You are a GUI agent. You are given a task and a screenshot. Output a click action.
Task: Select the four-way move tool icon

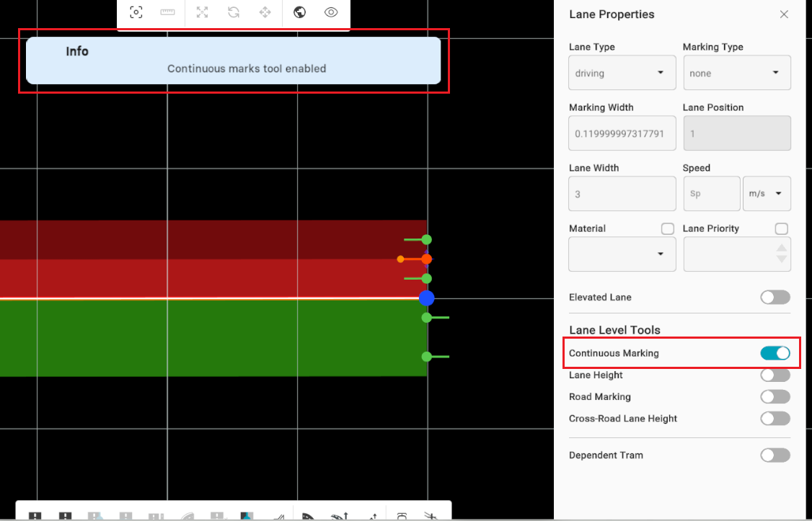click(x=265, y=12)
